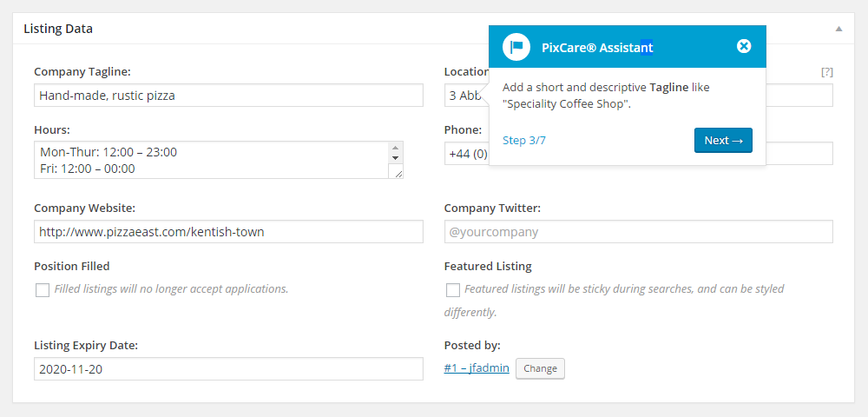Focus the Company Tagline field
The width and height of the screenshot is (868, 417).
pos(228,96)
